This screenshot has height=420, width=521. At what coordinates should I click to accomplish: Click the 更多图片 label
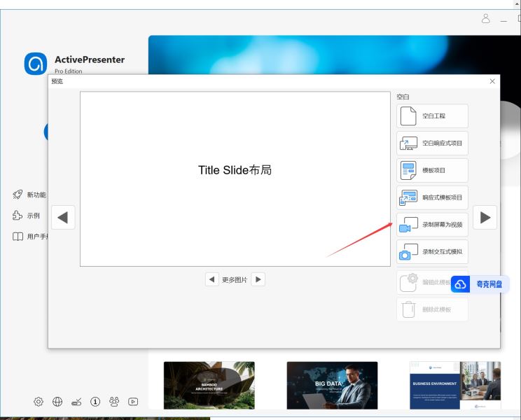coord(235,280)
